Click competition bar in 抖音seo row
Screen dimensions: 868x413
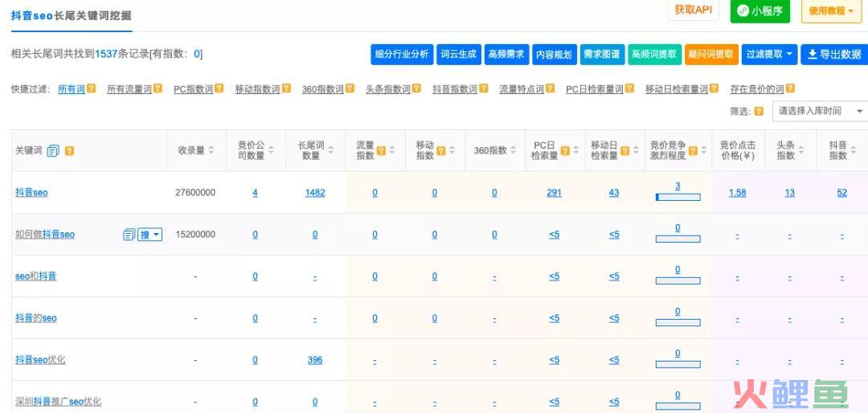(678, 197)
